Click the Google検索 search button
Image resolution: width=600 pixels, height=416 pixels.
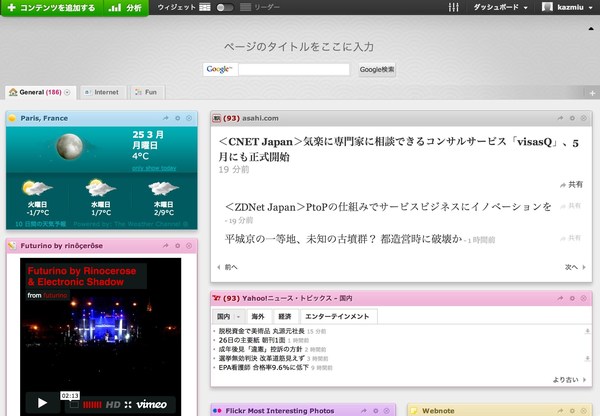pyautogui.click(x=377, y=69)
